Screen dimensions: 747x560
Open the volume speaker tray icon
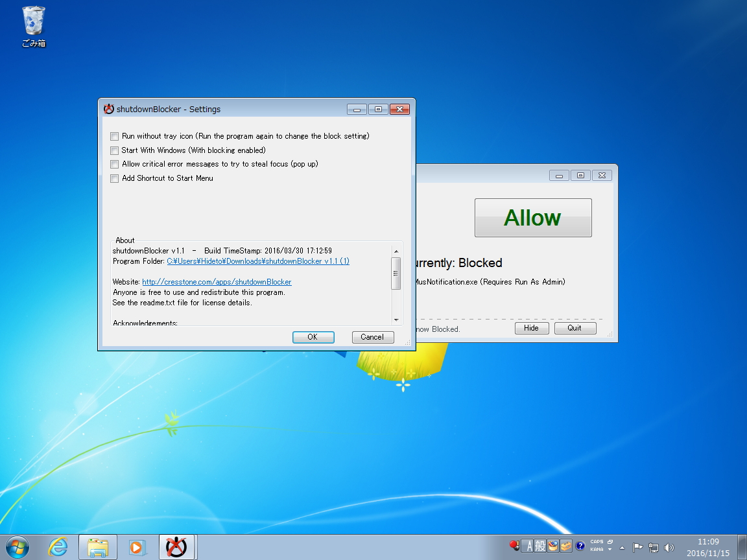(x=669, y=548)
